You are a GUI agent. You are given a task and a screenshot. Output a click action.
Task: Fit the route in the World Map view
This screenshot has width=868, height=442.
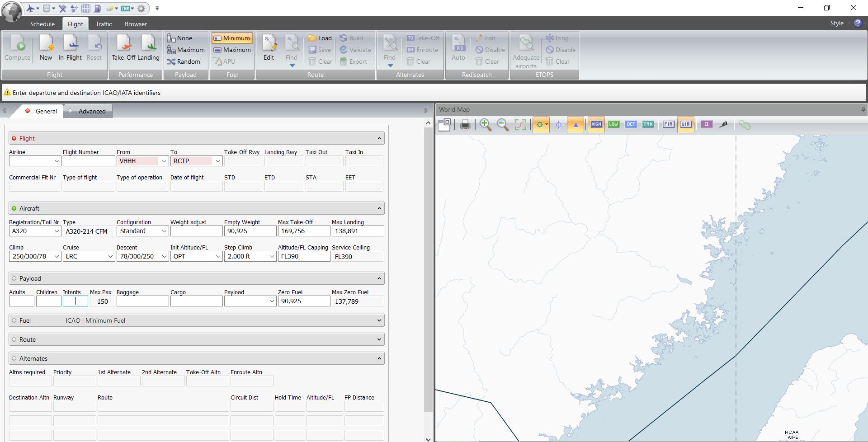[x=520, y=125]
